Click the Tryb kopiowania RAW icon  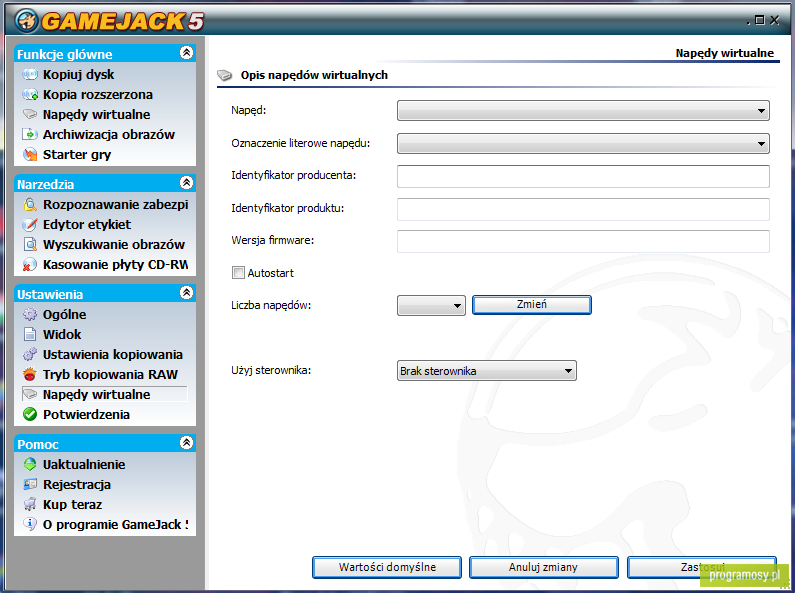click(30, 375)
